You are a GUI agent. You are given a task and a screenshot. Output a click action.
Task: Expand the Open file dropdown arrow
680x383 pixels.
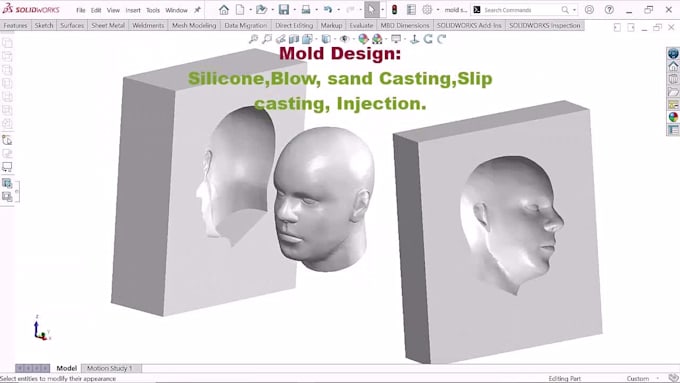(272, 10)
